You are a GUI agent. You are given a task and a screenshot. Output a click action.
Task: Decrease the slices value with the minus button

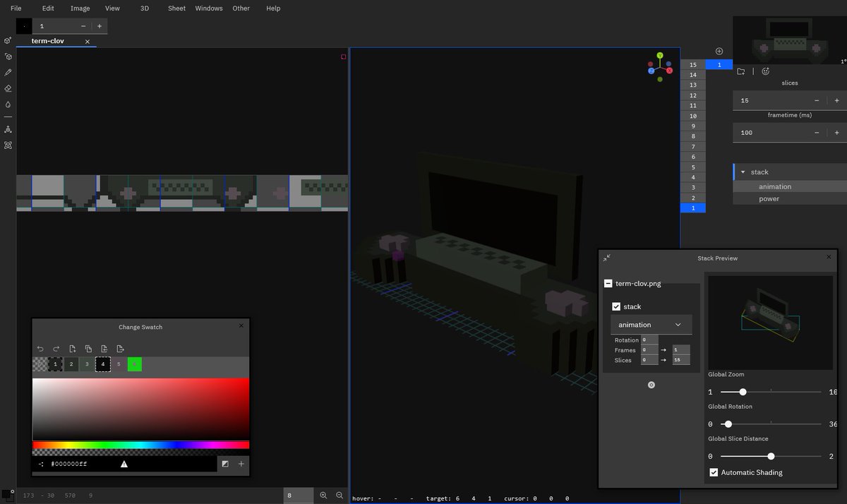(817, 100)
